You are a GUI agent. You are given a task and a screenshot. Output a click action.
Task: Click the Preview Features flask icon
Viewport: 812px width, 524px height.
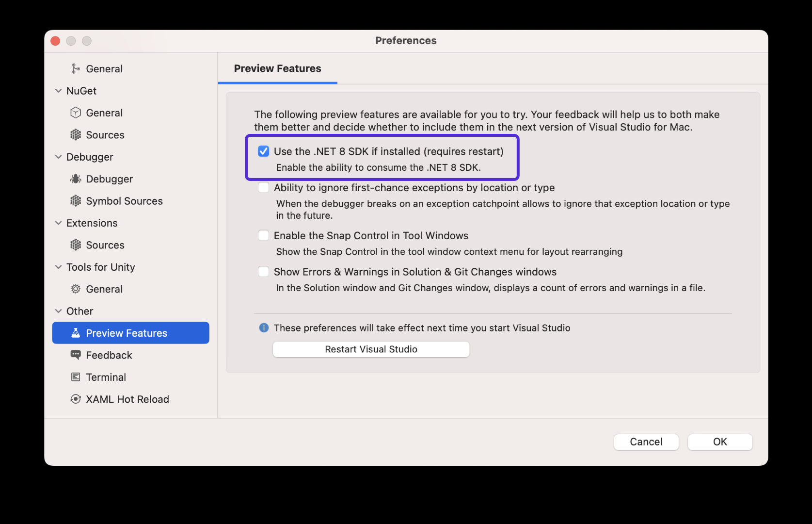76,333
